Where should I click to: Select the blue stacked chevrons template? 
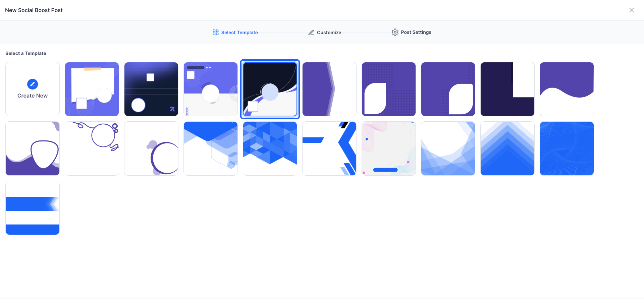click(x=507, y=148)
